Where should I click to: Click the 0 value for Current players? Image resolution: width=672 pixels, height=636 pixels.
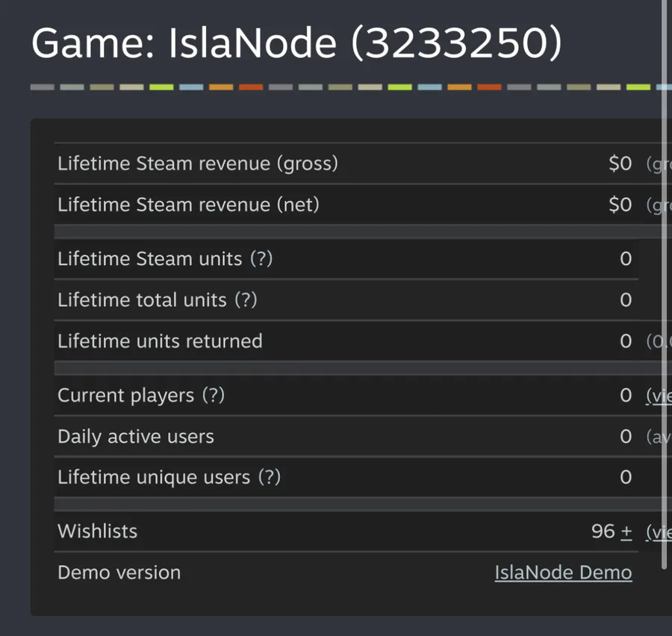coord(626,395)
